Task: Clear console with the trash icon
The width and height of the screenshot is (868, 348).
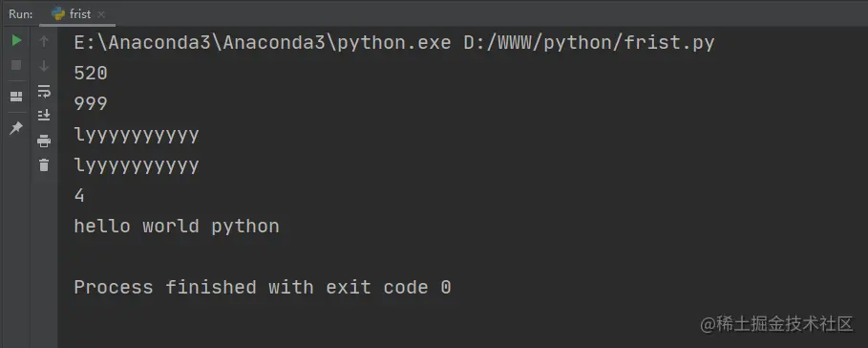Action: pyautogui.click(x=44, y=164)
